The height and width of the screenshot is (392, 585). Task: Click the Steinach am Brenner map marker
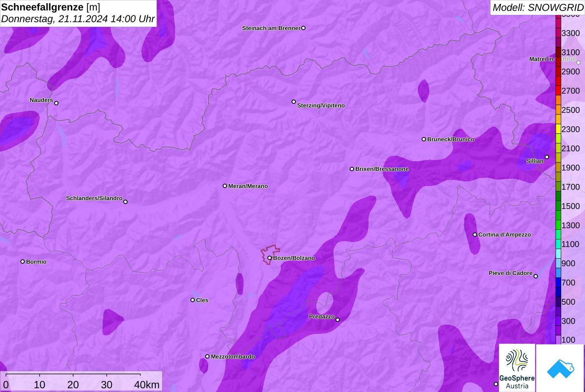[303, 28]
